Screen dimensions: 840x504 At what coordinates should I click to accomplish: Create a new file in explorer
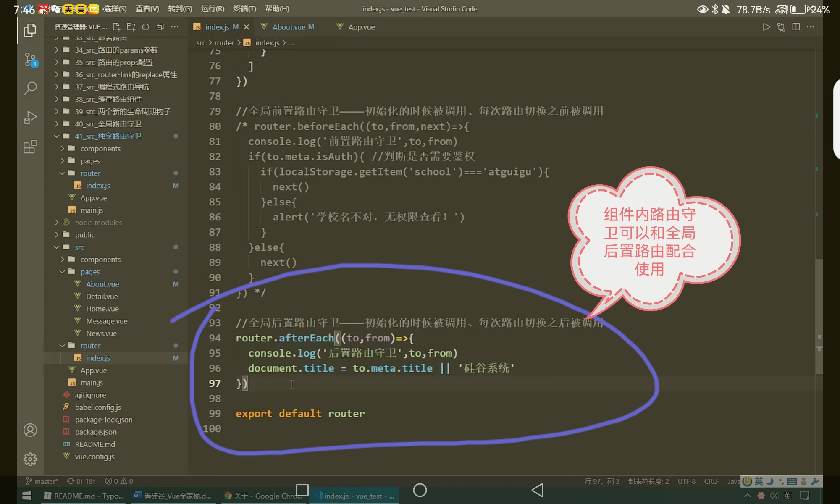(x=116, y=27)
